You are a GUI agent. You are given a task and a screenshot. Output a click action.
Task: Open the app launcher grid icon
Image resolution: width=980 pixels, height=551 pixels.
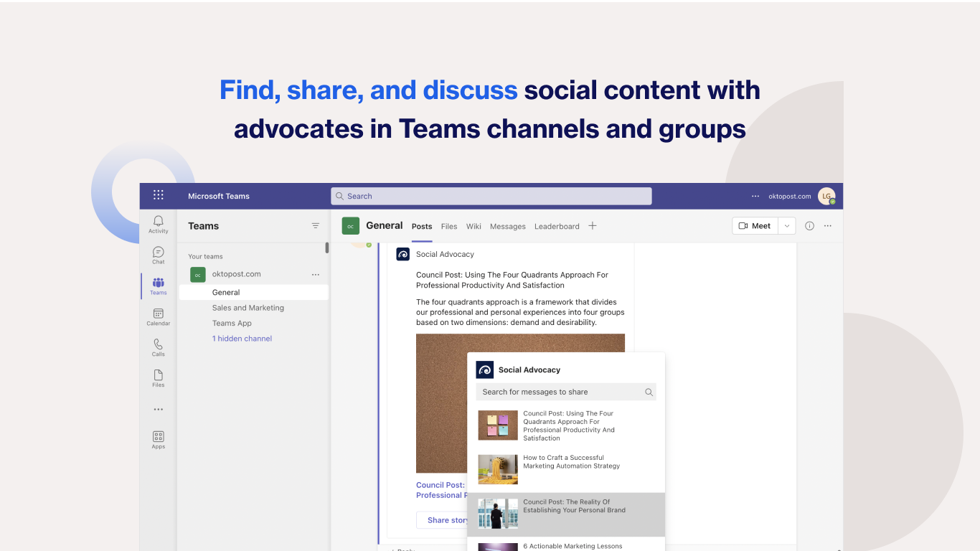point(159,195)
